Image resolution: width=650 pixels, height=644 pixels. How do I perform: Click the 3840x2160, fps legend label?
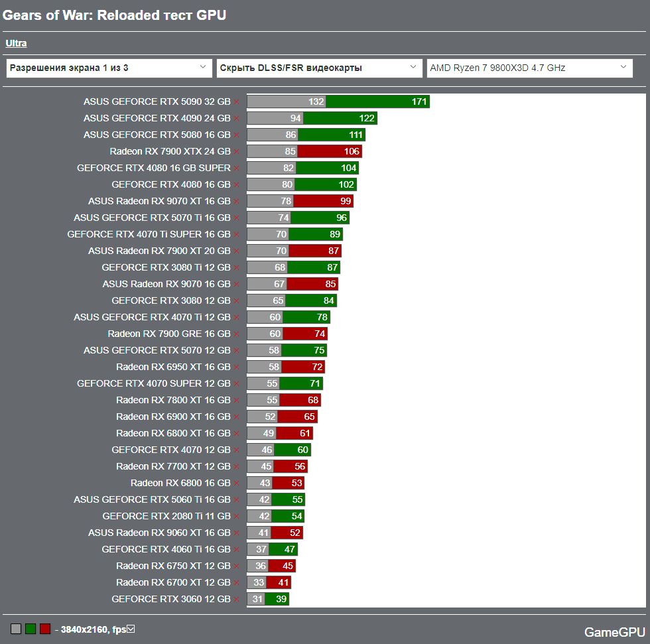[x=94, y=629]
